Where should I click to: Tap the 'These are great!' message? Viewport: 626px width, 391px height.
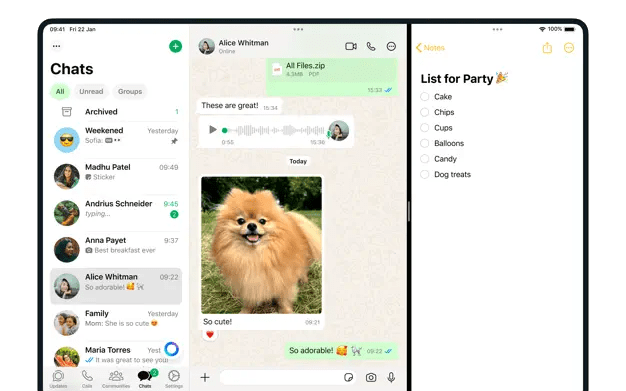click(239, 106)
